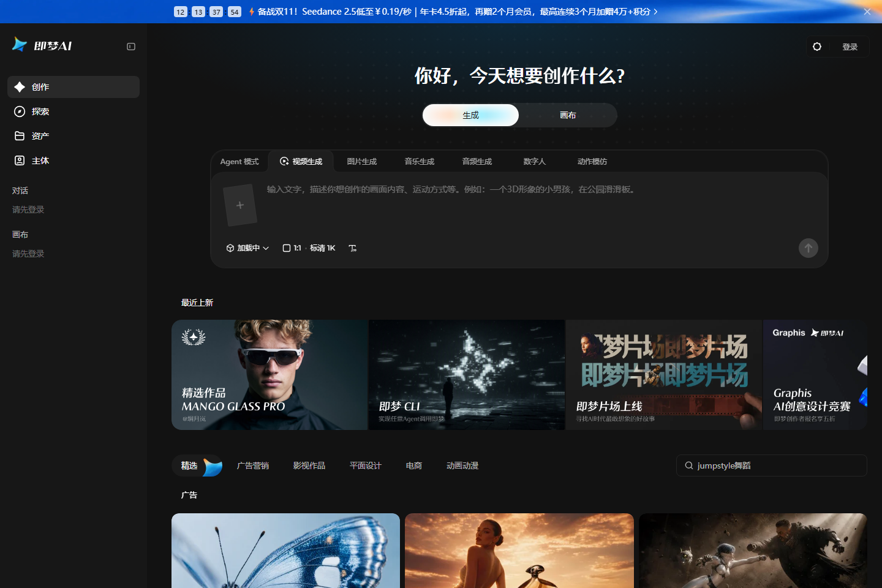This screenshot has width=882, height=588.
Task: Switch to the 生成 mode toggle
Action: [x=470, y=115]
